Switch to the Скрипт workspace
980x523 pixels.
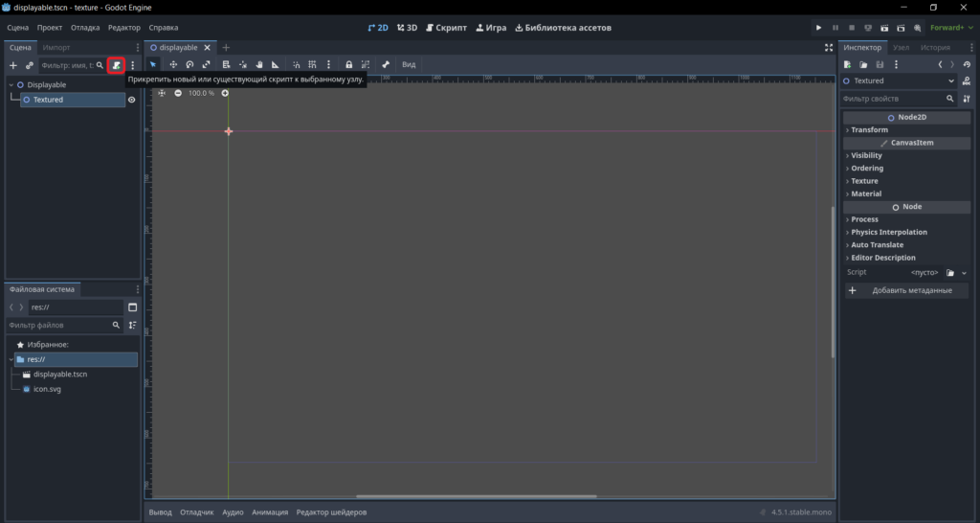pyautogui.click(x=446, y=28)
